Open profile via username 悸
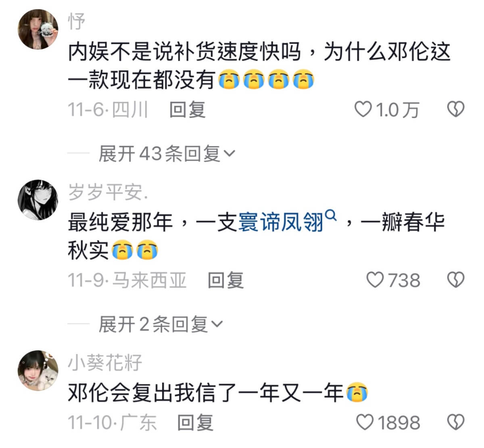484x448 pixels. click(x=77, y=21)
